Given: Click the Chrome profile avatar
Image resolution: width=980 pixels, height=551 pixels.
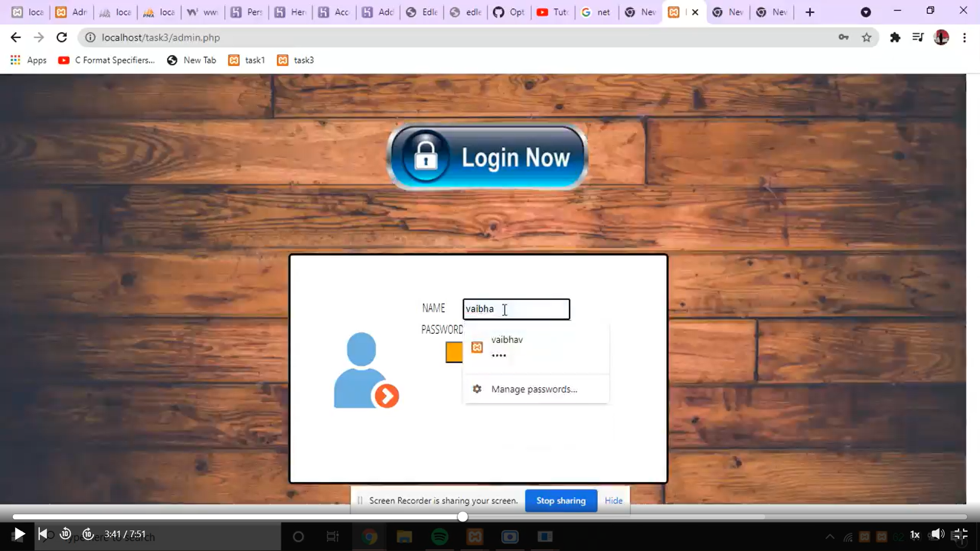Looking at the screenshot, I should click(x=941, y=37).
